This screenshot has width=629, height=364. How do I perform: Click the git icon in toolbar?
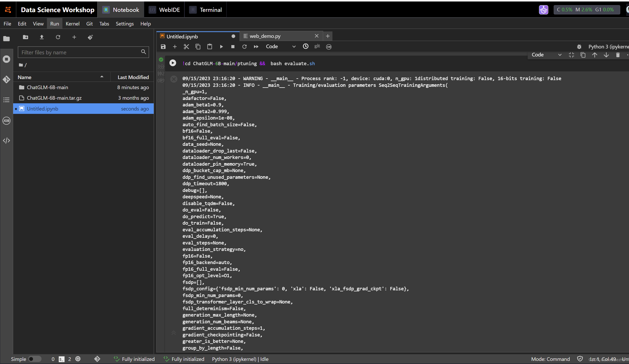(x=317, y=46)
